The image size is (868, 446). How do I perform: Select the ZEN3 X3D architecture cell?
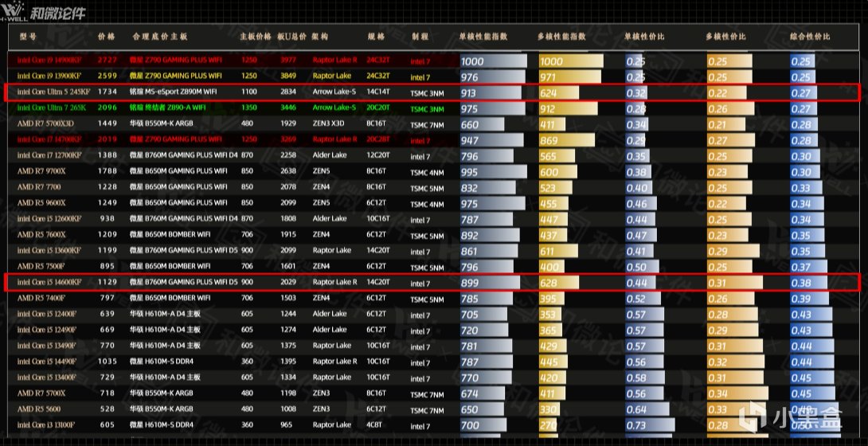click(x=330, y=123)
